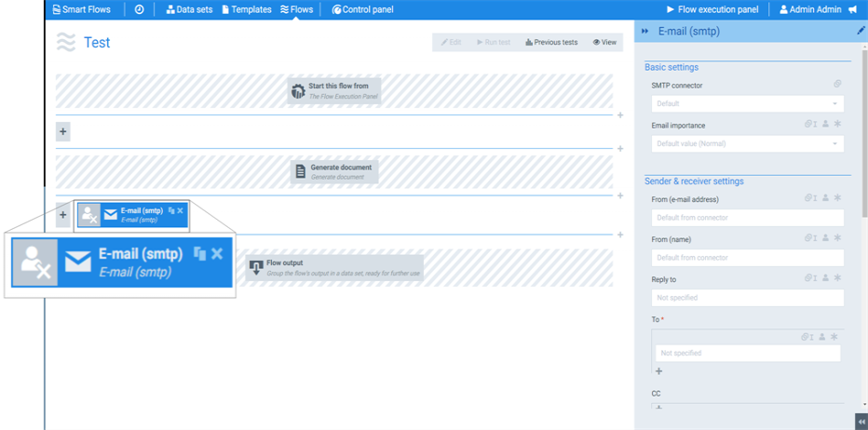Click asterisk icon for From (e-mail address)

[837, 197]
